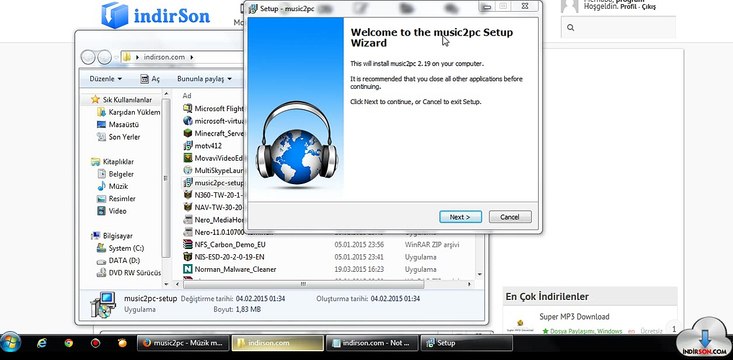Select Son Yerler in the navigation pane
Image resolution: width=733 pixels, height=360 pixels.
pos(118,137)
